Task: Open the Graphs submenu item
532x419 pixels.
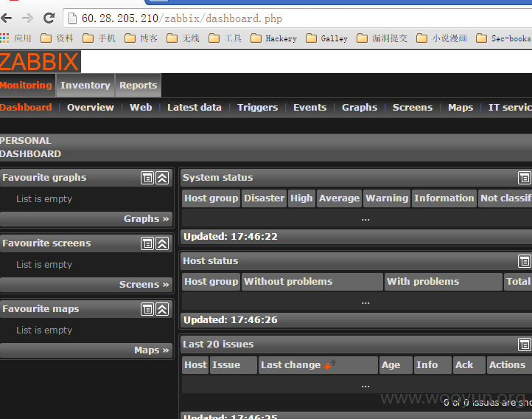Action: click(360, 107)
